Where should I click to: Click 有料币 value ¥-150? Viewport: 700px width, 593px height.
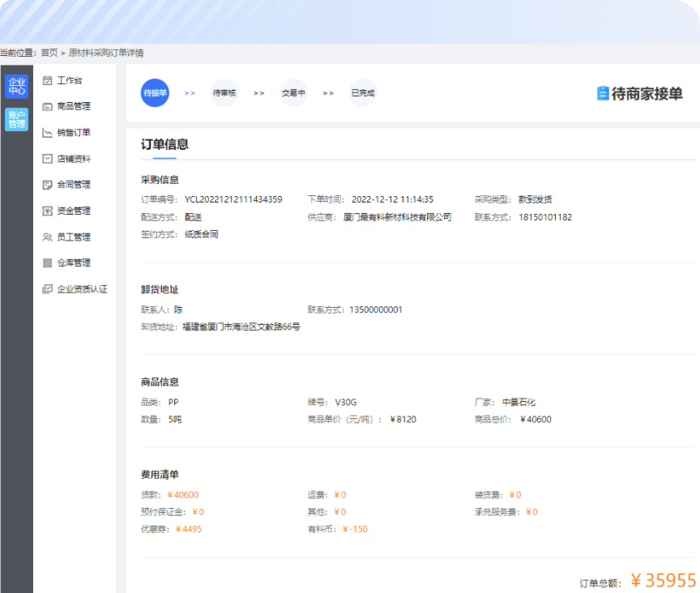click(355, 529)
